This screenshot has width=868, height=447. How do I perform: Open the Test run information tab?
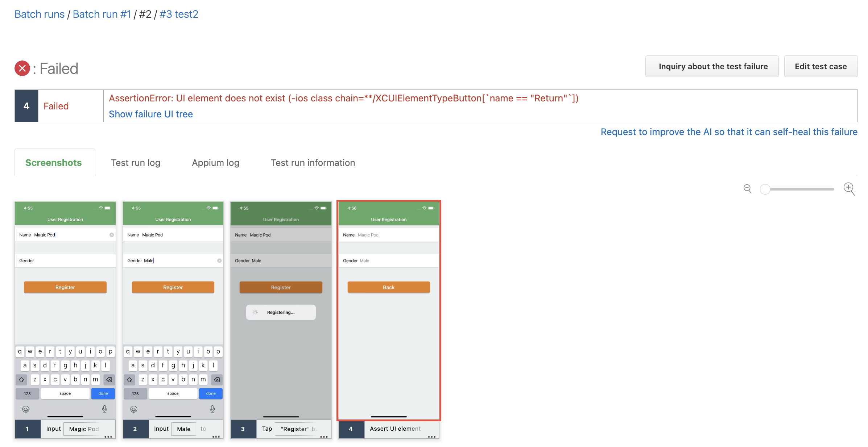tap(313, 163)
